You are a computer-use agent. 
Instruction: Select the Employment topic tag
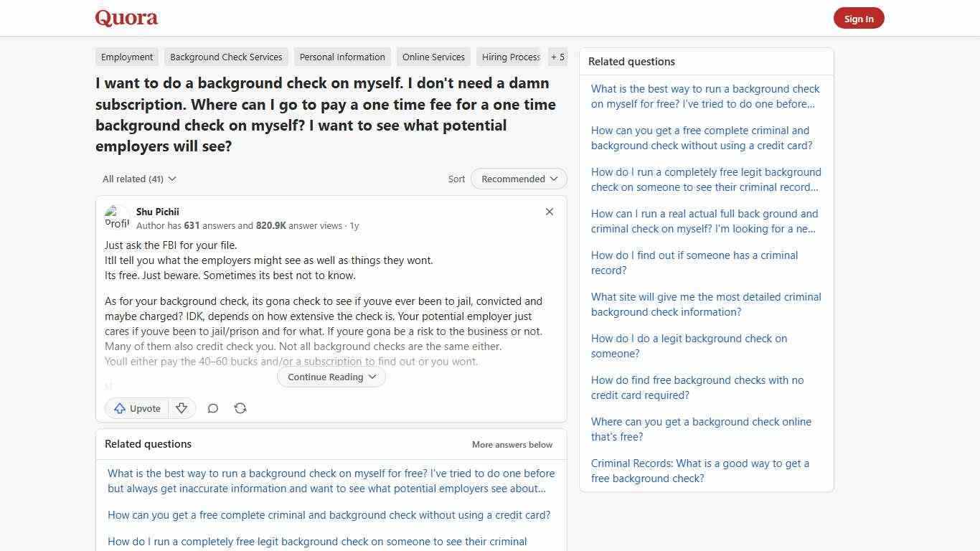pyautogui.click(x=127, y=57)
